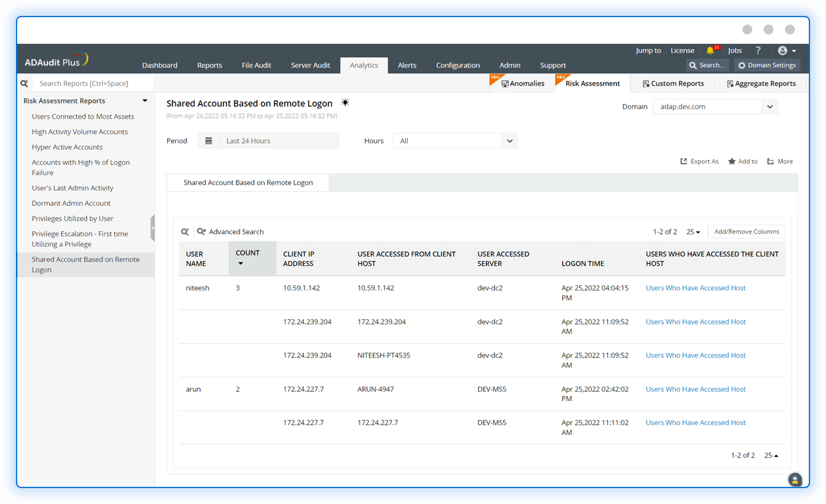Open Users Who Have Accessed Host for niteesh

695,287
